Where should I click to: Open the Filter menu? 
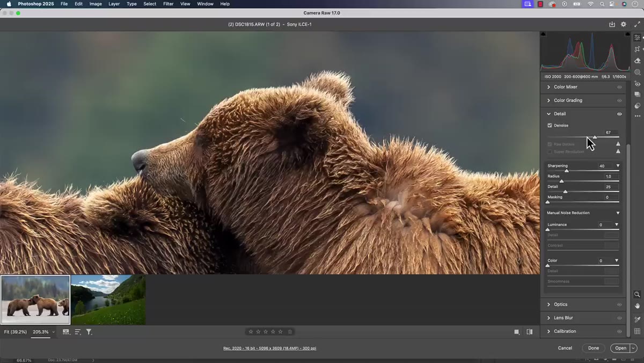point(168,4)
